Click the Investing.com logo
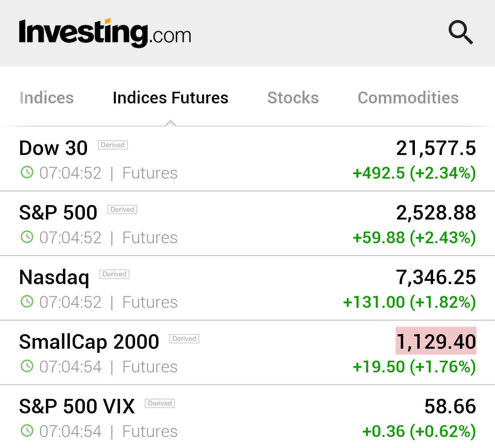 [105, 33]
